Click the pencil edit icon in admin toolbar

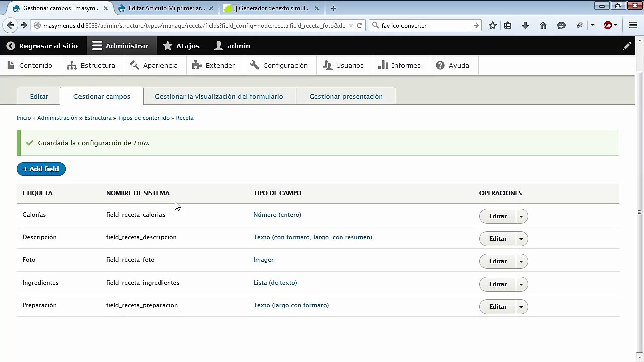click(627, 46)
